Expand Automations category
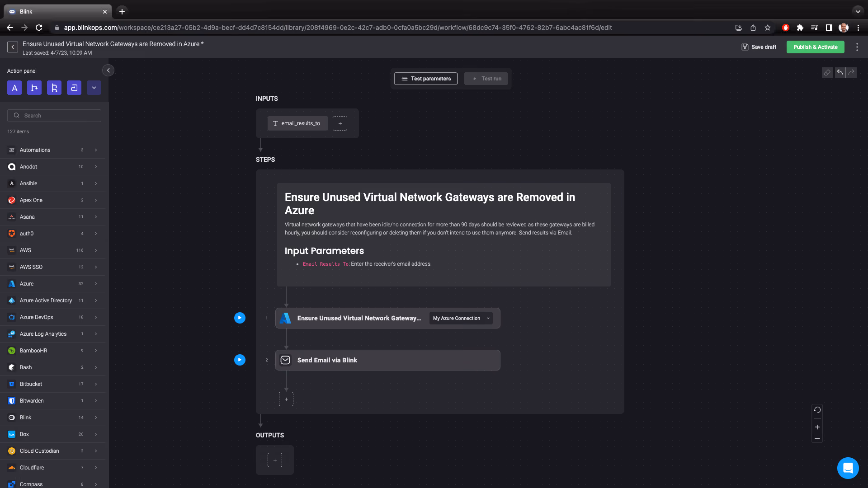The height and width of the screenshot is (488, 868). point(52,150)
